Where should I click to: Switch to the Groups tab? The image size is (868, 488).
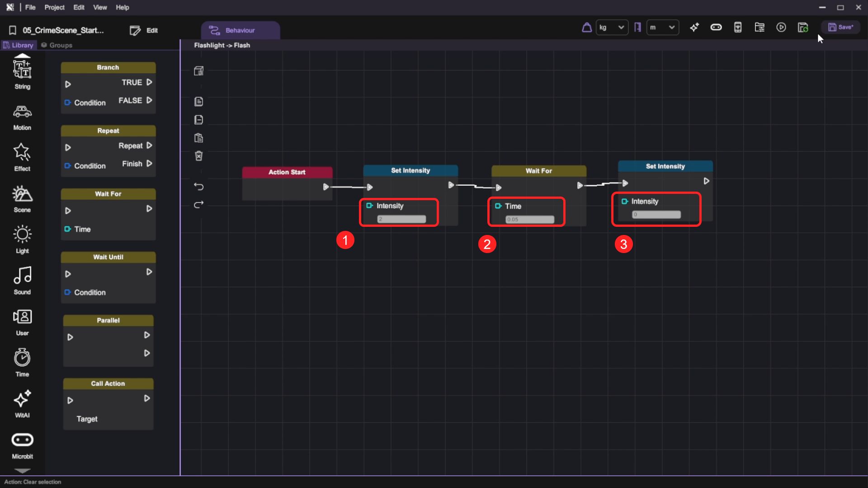point(57,45)
